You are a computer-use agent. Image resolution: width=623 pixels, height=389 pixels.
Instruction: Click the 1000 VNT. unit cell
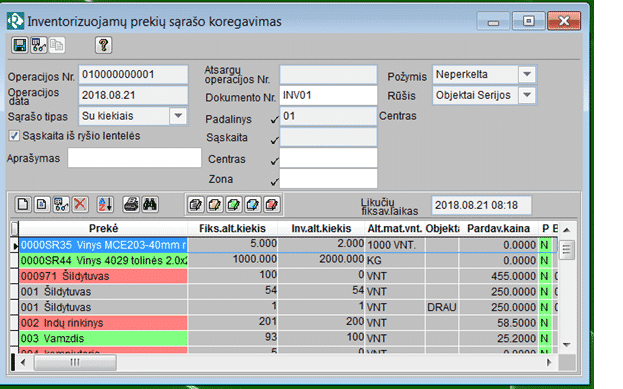(395, 245)
